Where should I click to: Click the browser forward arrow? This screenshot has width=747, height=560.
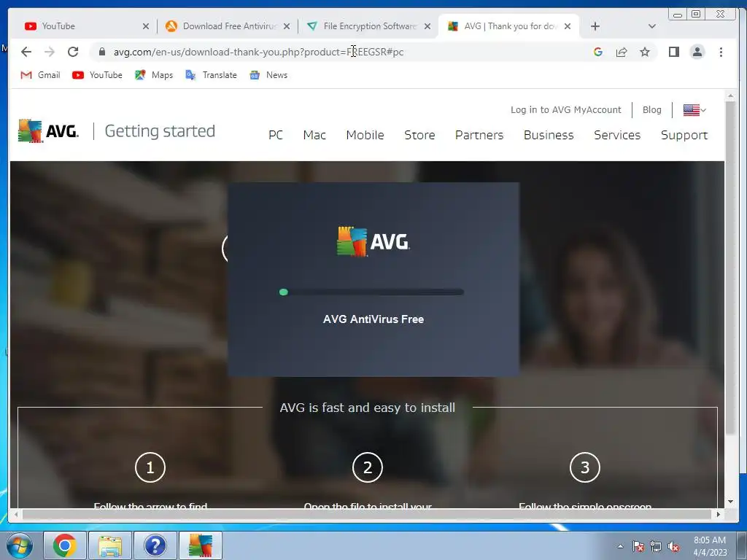pos(50,52)
